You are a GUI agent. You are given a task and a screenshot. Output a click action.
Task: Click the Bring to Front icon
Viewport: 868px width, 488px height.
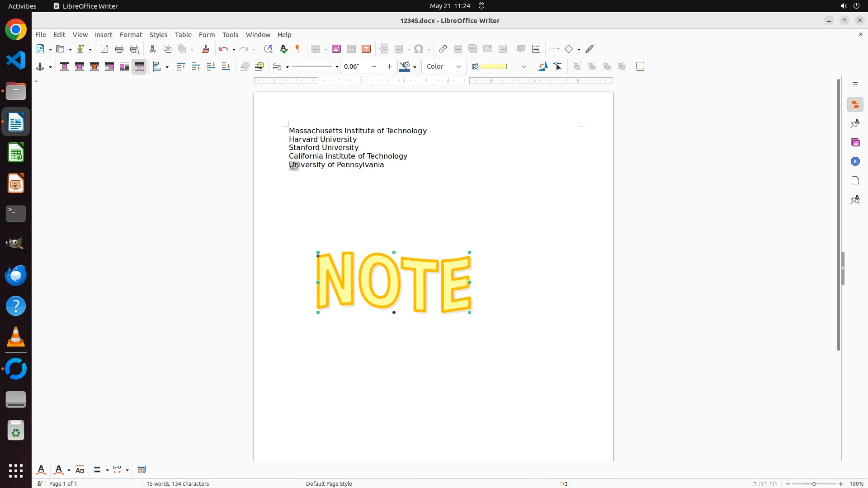click(181, 66)
